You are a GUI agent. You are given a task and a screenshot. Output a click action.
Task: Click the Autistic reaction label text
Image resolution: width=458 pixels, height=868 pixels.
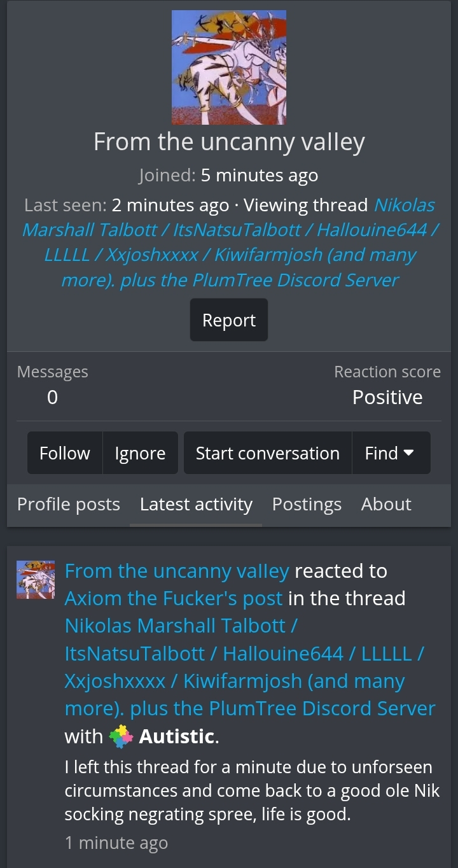point(177,736)
